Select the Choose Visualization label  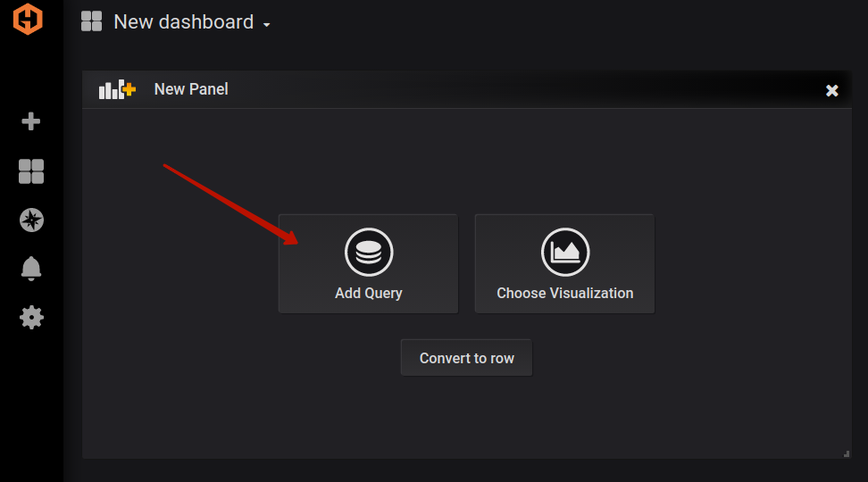point(565,294)
